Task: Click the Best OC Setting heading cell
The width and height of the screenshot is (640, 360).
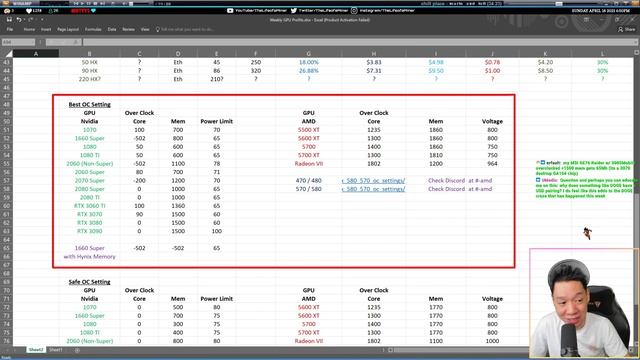Action: coord(89,104)
